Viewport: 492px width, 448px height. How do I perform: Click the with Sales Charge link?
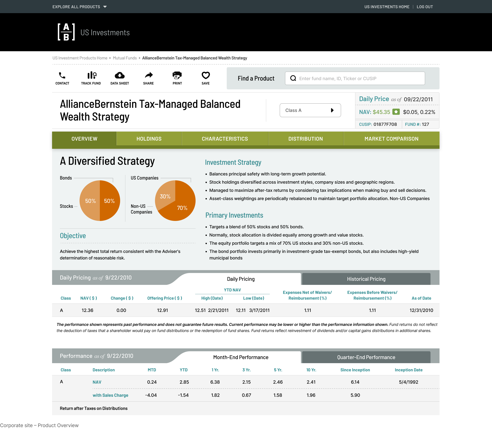(x=110, y=395)
